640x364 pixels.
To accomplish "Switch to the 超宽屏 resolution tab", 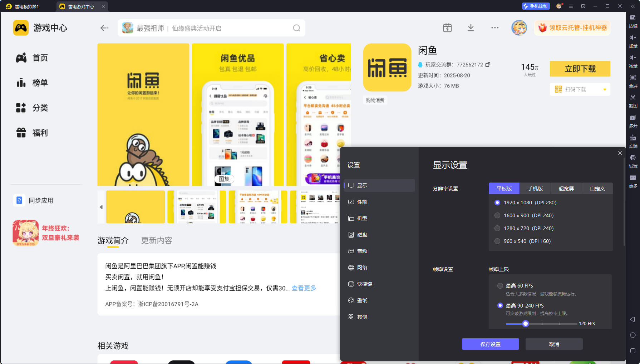I will click(566, 189).
